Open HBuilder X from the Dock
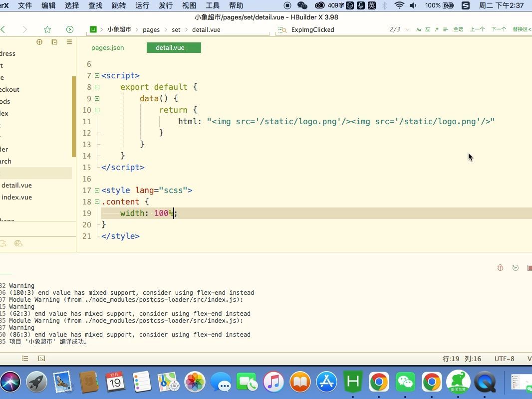 [x=353, y=382]
